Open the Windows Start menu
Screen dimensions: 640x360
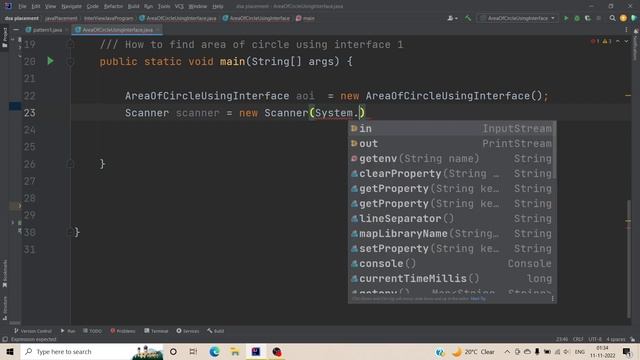point(10,351)
